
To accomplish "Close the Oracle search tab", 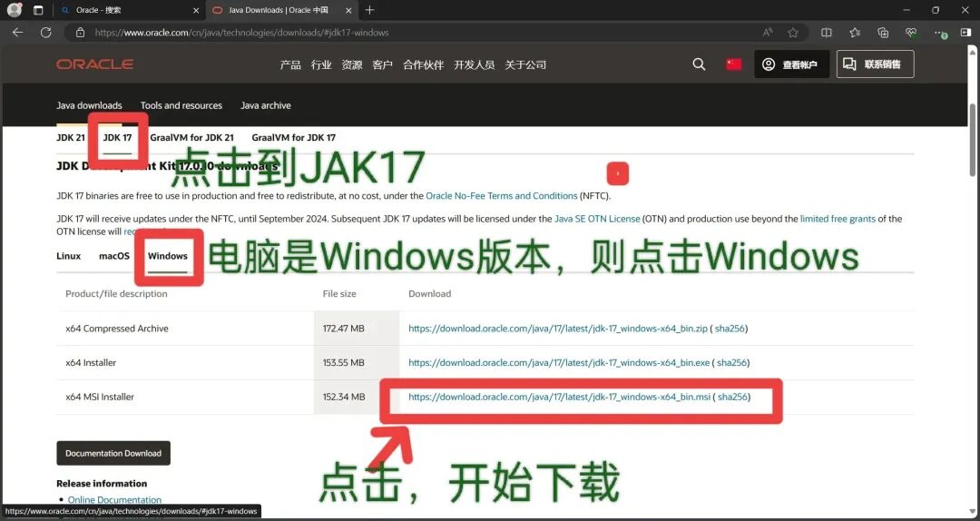I will click(196, 10).
